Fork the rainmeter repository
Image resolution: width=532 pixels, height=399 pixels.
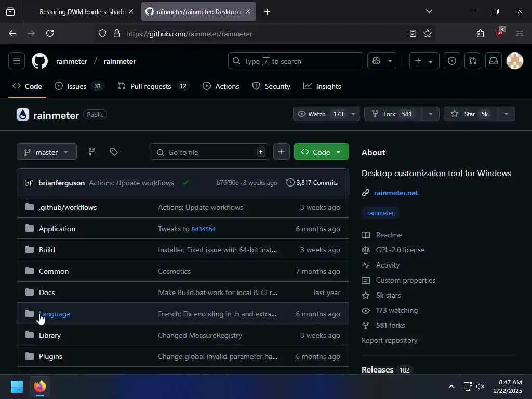point(393,114)
